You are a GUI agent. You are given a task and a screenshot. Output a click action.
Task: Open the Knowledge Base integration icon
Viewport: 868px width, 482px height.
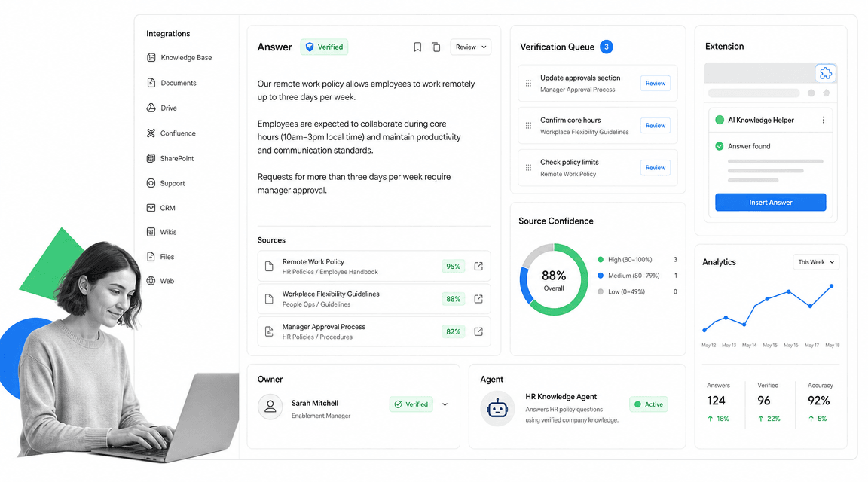pyautogui.click(x=151, y=57)
